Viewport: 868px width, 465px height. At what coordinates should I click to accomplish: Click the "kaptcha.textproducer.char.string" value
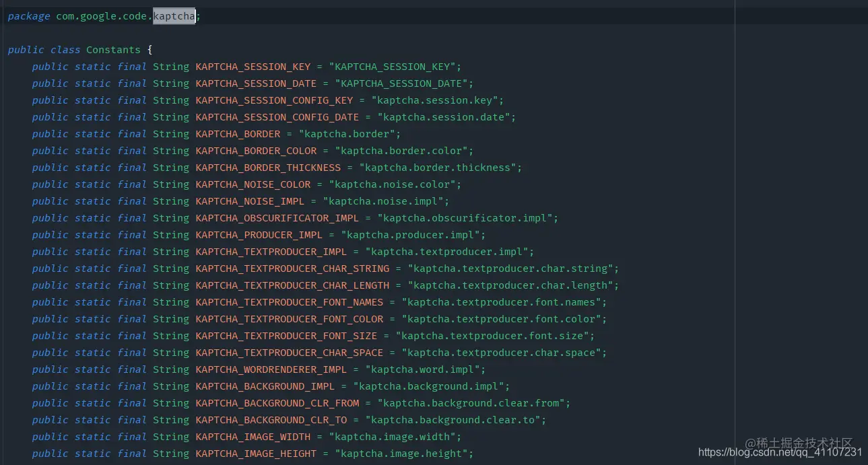[510, 269]
